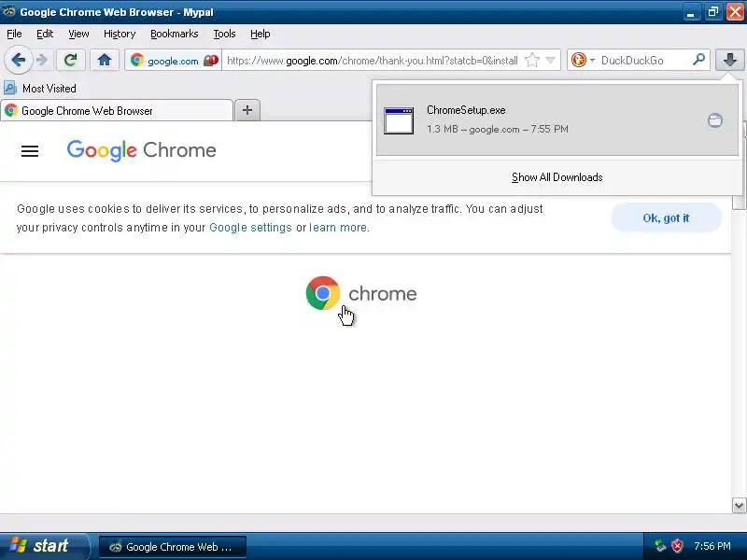Click the 7:56 PM taskbar clock
Viewport: 747px width, 560px height.
click(712, 546)
